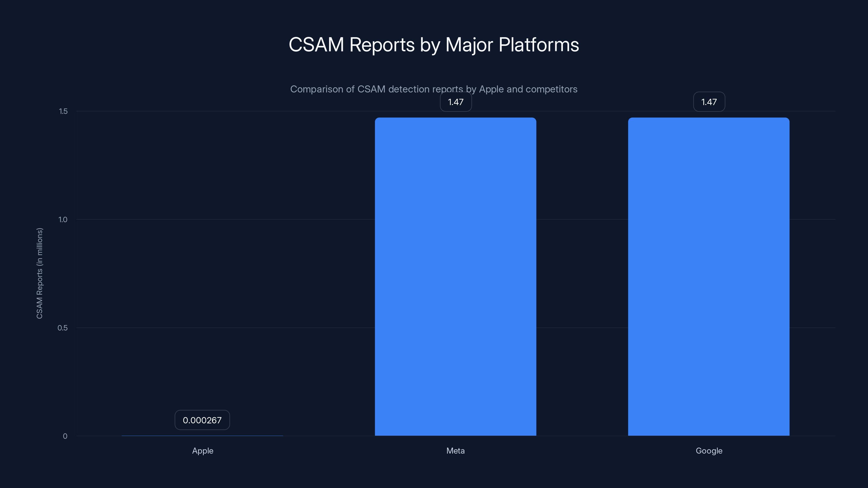Image resolution: width=868 pixels, height=488 pixels.
Task: Select the 1.47 value label above Meta's bar
Action: point(456,102)
